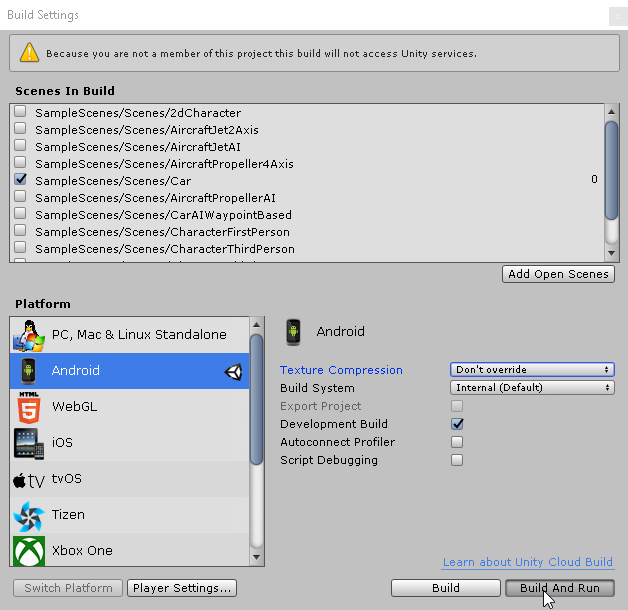Viewport: 628px width, 610px height.
Task: Open Player Settings
Action: pos(182,588)
